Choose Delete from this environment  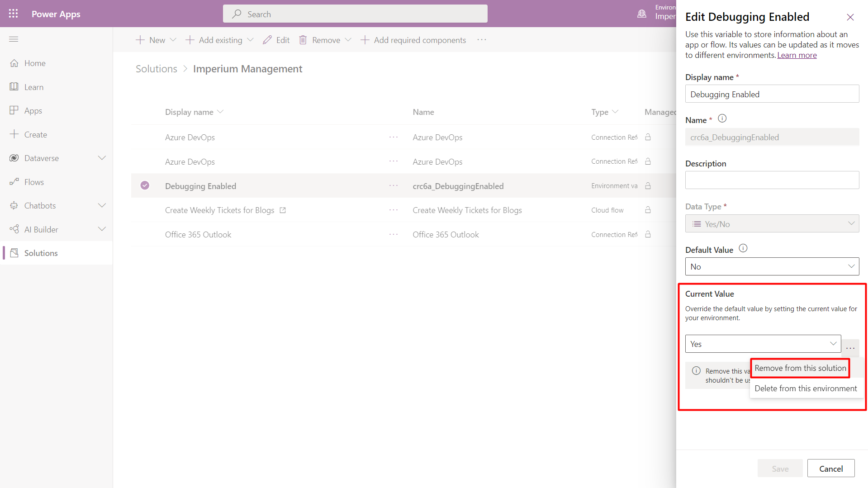[805, 389]
